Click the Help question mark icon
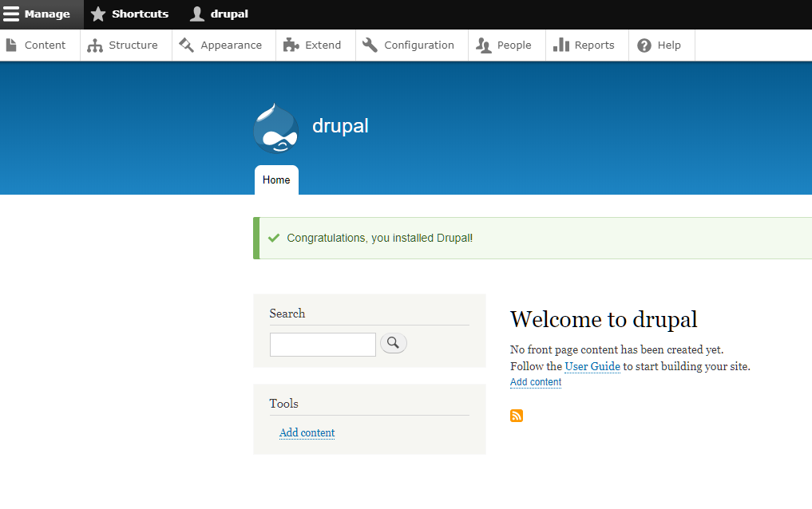The height and width of the screenshot is (509, 812). pyautogui.click(x=644, y=45)
